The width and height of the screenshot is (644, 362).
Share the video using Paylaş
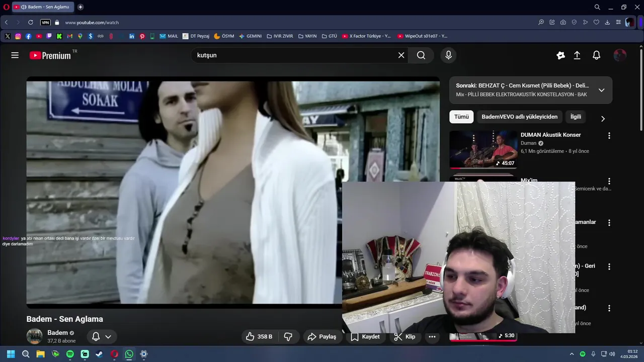(322, 336)
